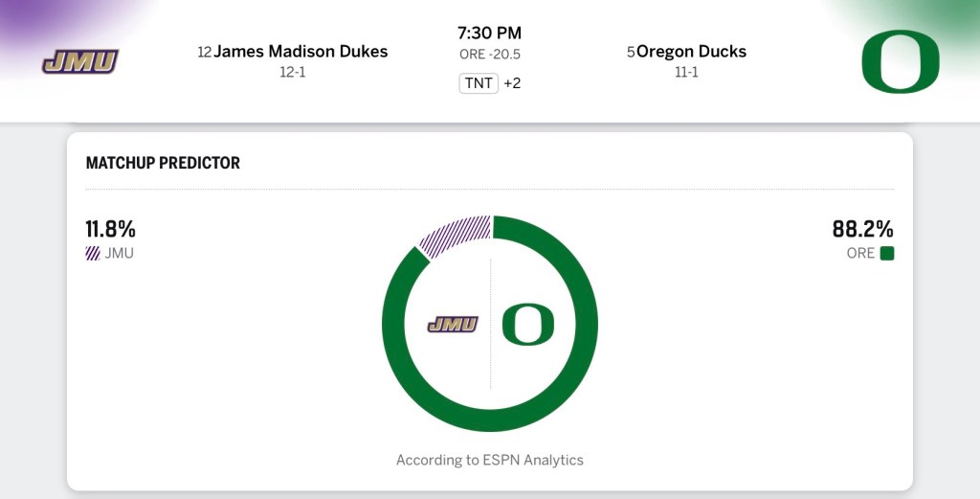The image size is (980, 499).
Task: Click Oregon's 11-1 record
Action: [686, 72]
